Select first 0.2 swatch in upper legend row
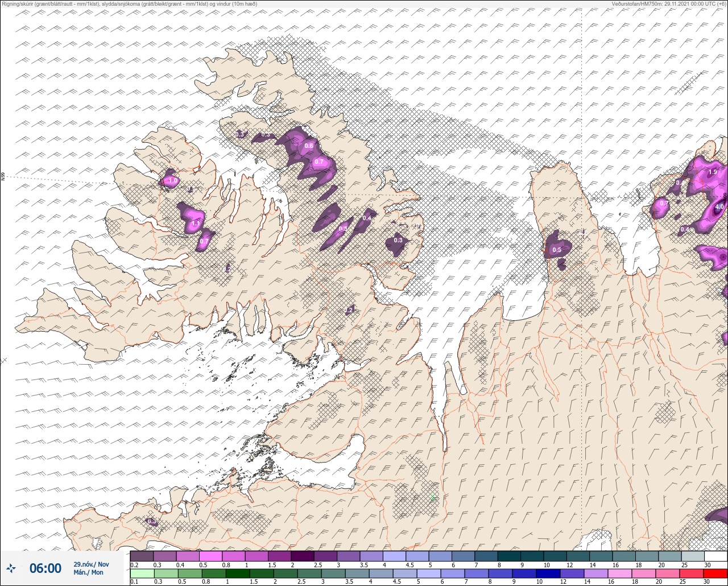Image resolution: width=728 pixels, height=586 pixels. click(x=142, y=556)
